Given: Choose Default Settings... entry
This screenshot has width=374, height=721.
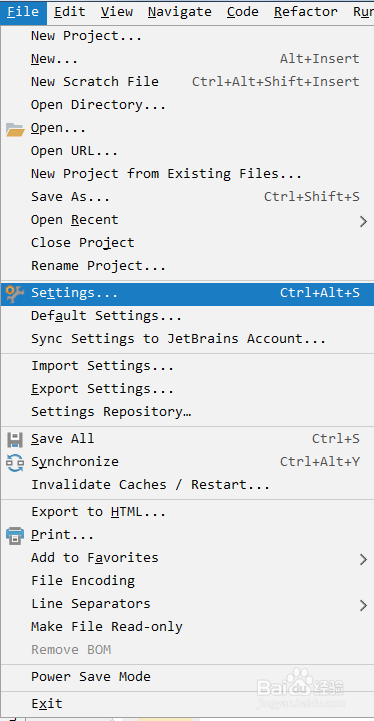Looking at the screenshot, I should click(187, 316).
